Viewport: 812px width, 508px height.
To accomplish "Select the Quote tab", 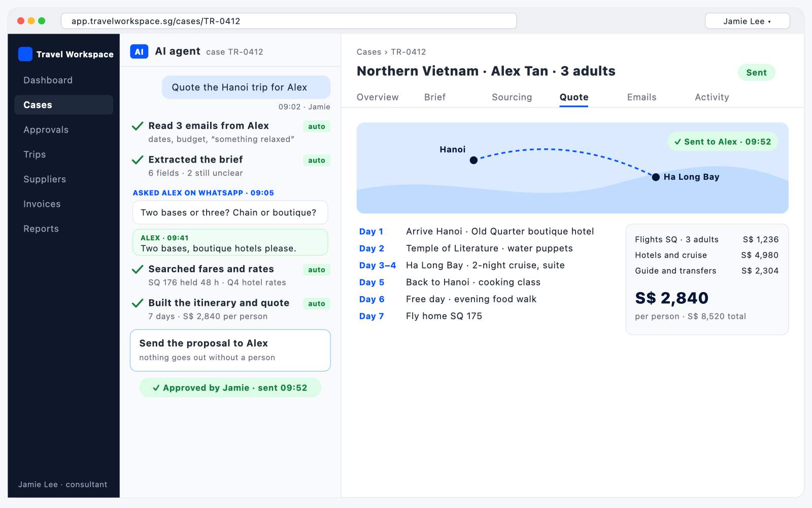I will tap(574, 97).
